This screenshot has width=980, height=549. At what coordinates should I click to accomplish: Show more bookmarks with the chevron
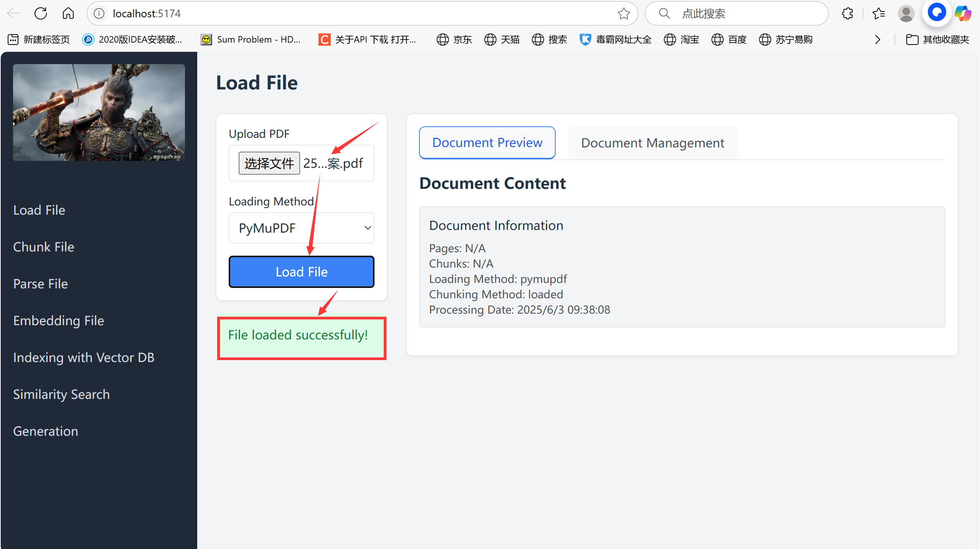878,40
